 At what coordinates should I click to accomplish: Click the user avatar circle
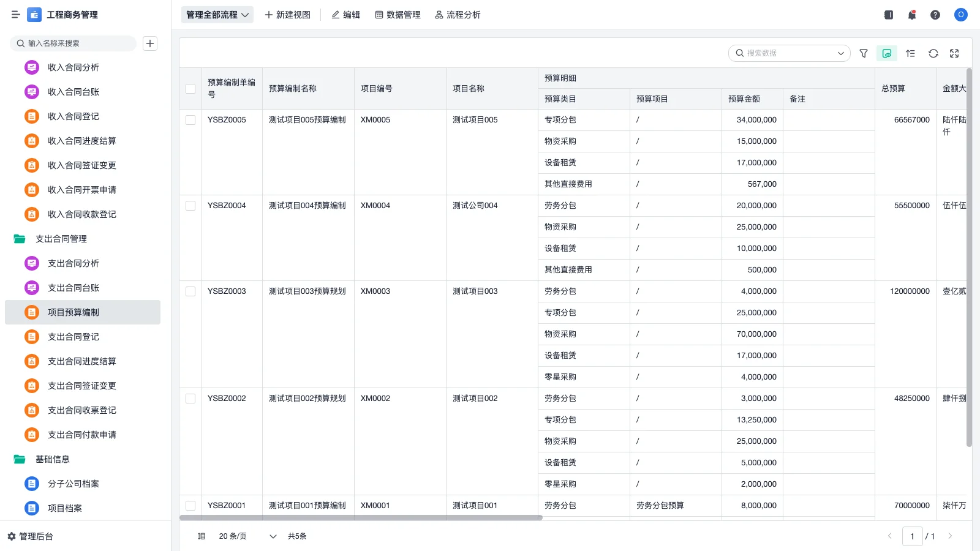pyautogui.click(x=960, y=15)
